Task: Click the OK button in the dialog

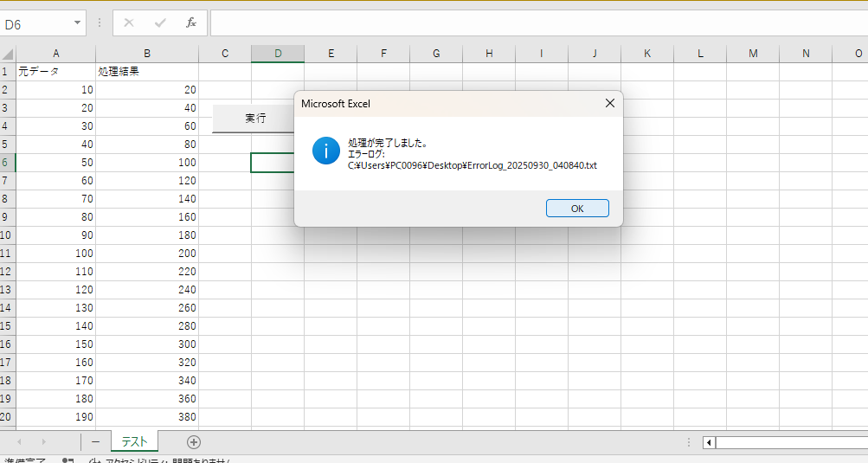Action: coord(577,209)
